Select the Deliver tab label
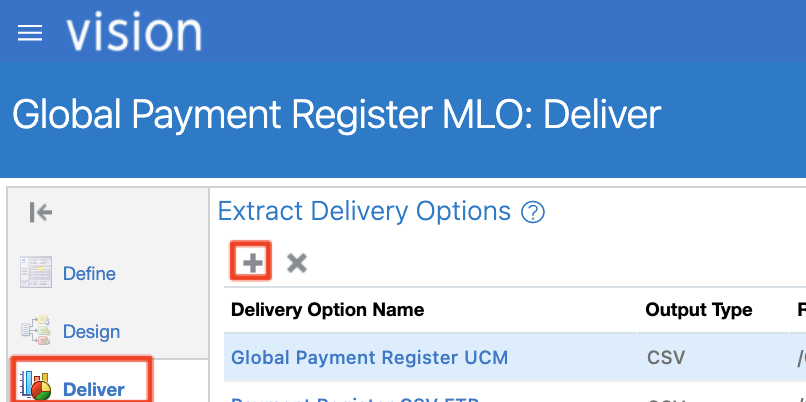The height and width of the screenshot is (402, 806). click(x=94, y=388)
